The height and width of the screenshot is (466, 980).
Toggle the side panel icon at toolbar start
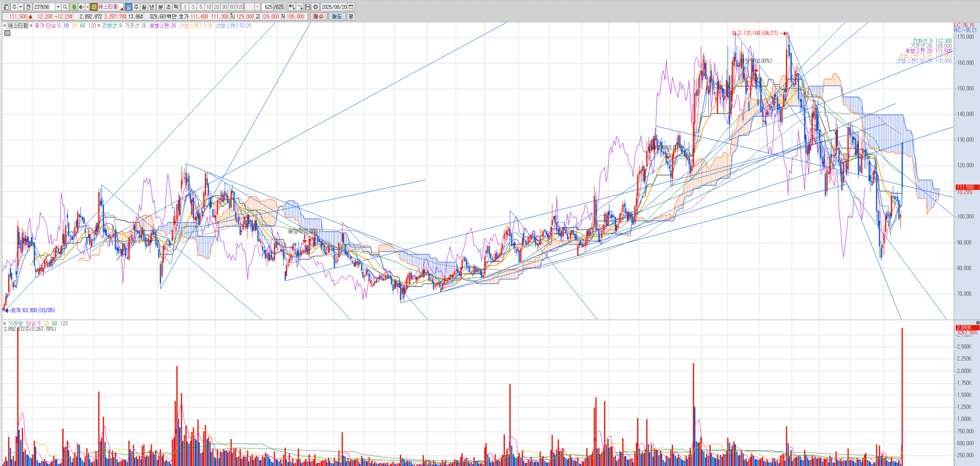[6, 7]
